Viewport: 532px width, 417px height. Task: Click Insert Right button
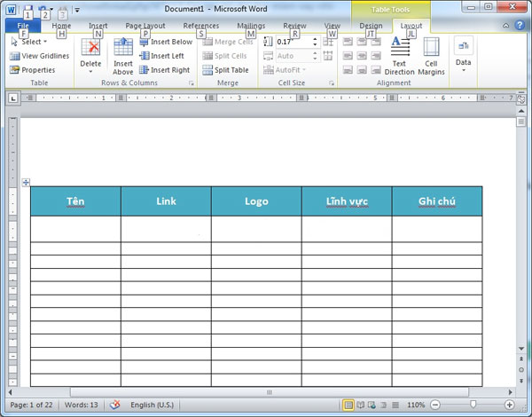[165, 70]
